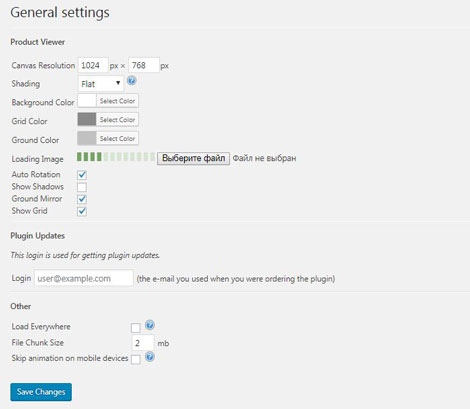Screen dimensions: 470x409
Task: Click the canvas width field showing 1024
Action: (93, 65)
